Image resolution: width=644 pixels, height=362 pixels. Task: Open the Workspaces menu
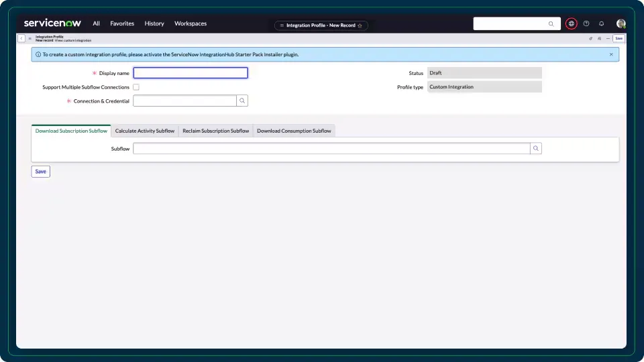[x=191, y=23]
